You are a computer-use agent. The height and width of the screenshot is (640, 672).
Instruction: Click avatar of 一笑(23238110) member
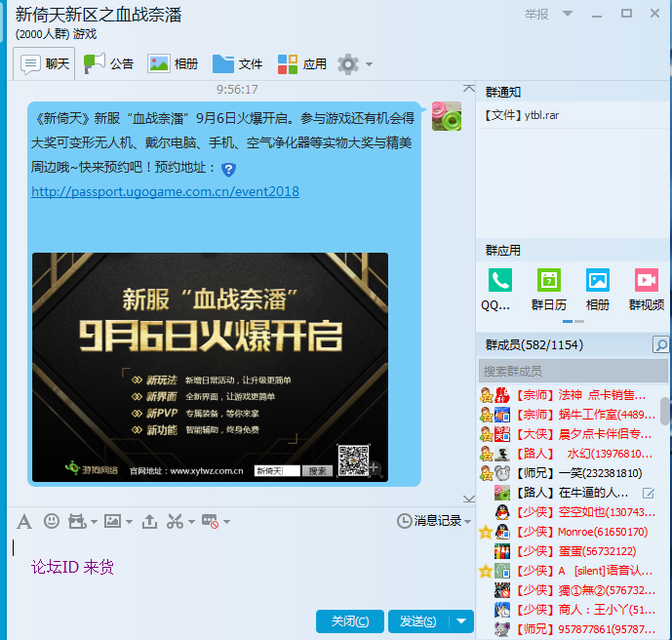(x=502, y=473)
